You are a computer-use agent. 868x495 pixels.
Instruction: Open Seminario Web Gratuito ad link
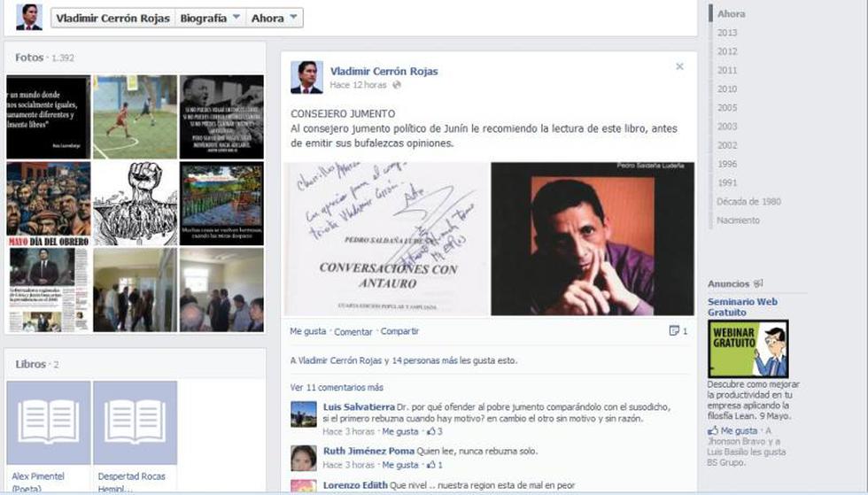point(742,306)
